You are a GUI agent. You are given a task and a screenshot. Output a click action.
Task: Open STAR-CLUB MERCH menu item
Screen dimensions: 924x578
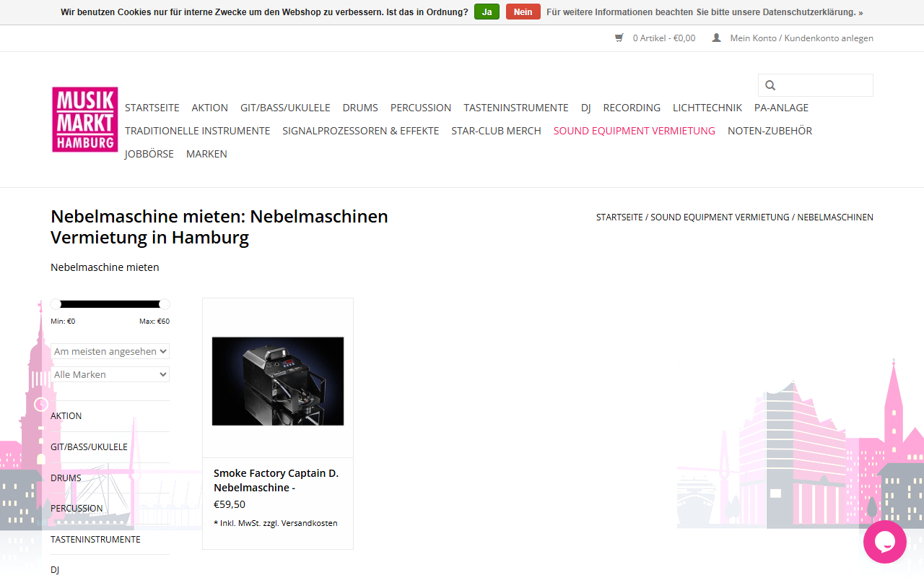tap(496, 131)
